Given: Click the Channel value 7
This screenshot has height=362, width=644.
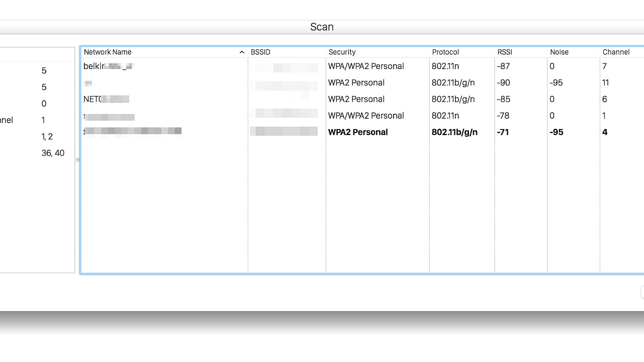Looking at the screenshot, I should tap(604, 66).
